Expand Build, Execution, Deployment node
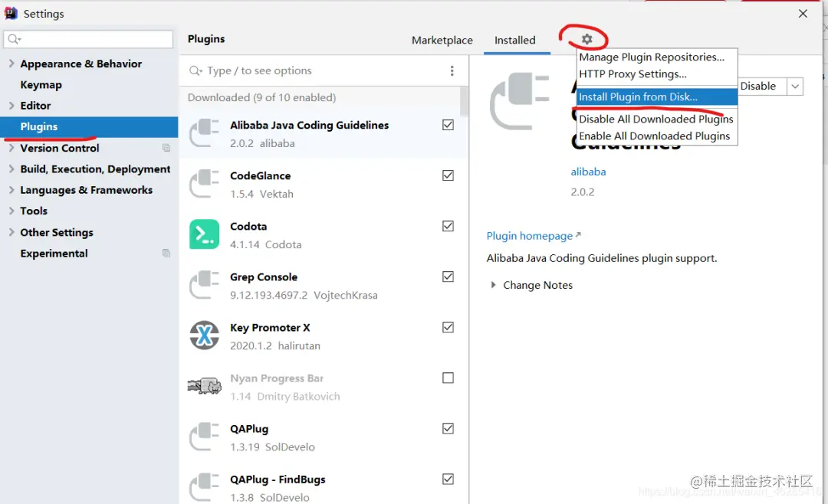The height and width of the screenshot is (504, 828). click(11, 169)
